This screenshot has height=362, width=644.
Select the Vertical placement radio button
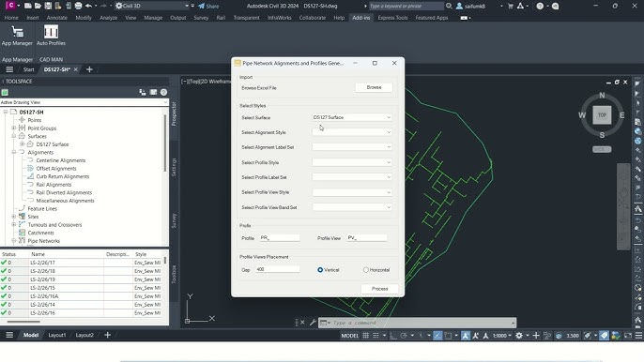[x=320, y=270]
